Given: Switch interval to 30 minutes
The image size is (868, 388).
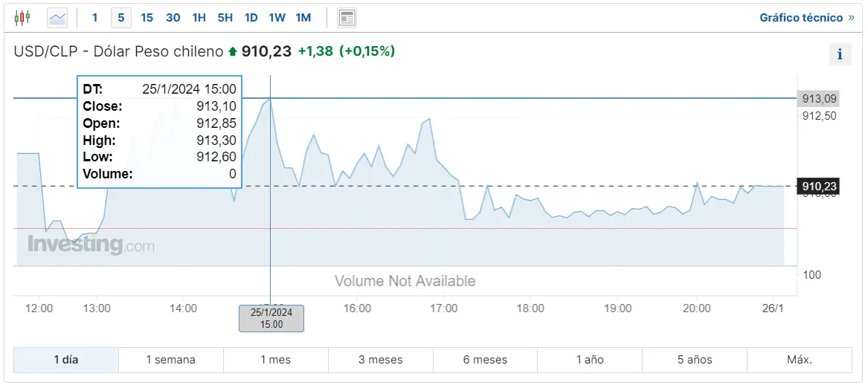Looking at the screenshot, I should click(173, 18).
